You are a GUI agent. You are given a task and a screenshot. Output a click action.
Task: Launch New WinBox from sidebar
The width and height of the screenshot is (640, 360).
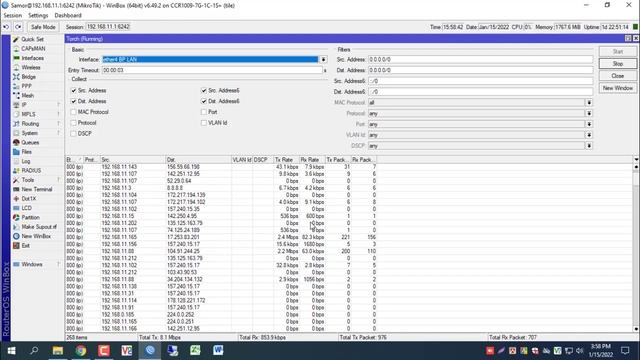(36, 236)
